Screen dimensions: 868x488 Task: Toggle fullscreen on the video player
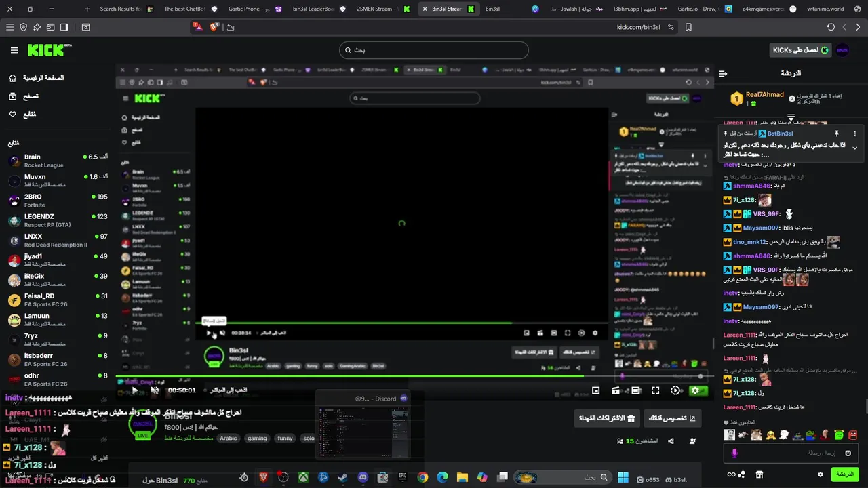coord(655,390)
